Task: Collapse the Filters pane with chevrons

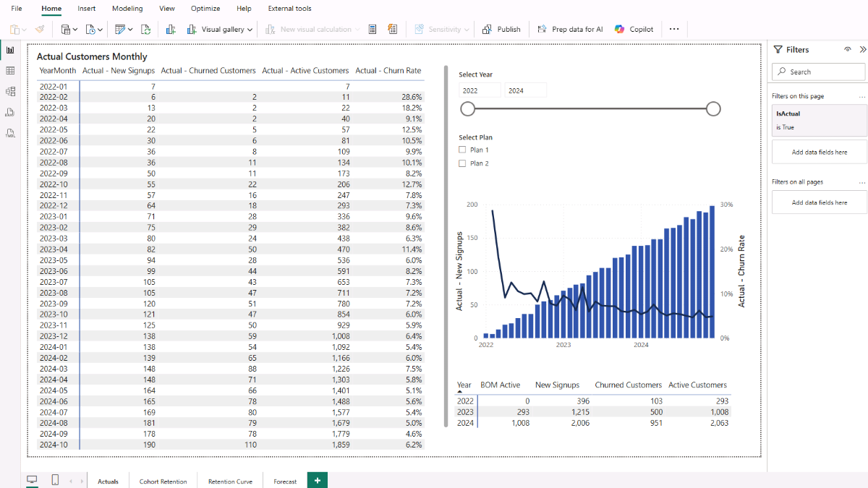Action: point(862,50)
